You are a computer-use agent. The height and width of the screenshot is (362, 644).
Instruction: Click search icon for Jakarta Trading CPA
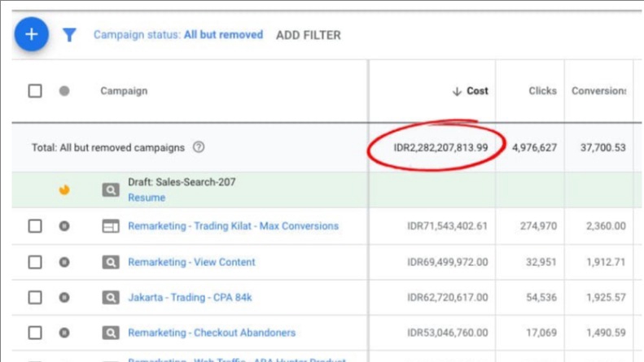tap(111, 298)
